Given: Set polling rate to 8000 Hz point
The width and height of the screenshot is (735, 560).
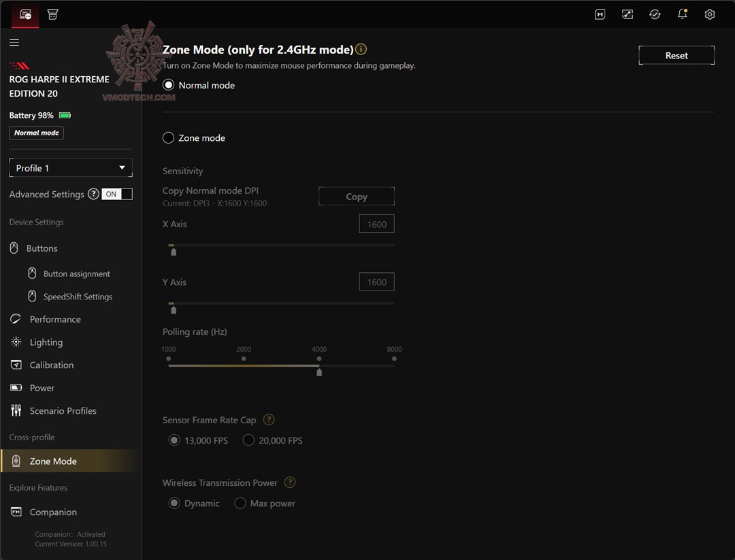Looking at the screenshot, I should click(394, 359).
